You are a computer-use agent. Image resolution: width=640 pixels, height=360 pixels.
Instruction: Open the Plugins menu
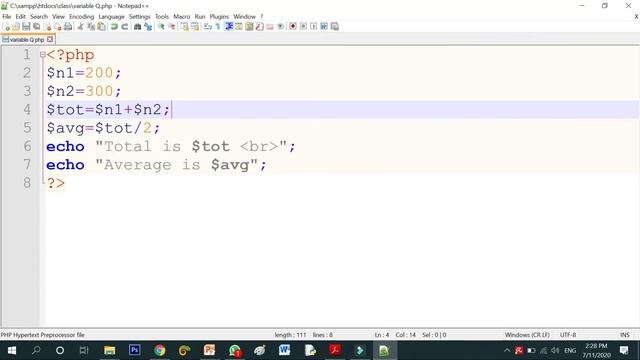tap(219, 17)
